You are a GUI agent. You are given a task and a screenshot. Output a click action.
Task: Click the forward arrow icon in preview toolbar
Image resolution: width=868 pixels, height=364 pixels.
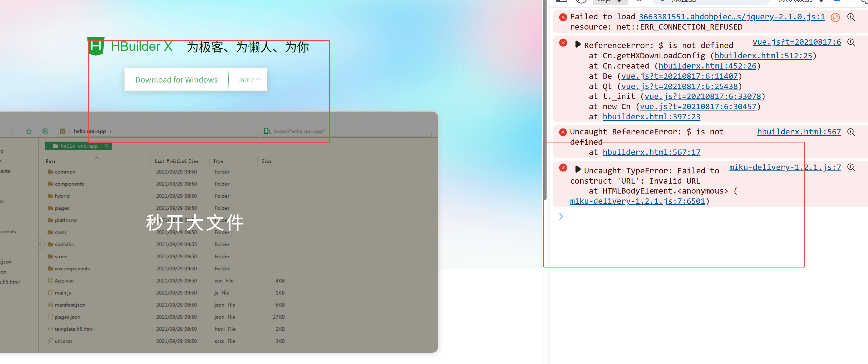[12, 131]
